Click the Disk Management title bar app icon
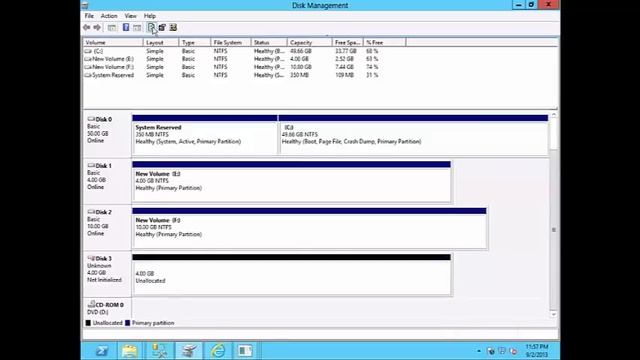 tap(85, 5)
